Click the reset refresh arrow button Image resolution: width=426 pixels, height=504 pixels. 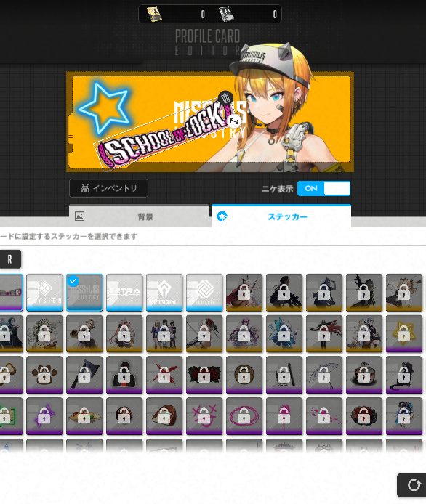coord(414,485)
